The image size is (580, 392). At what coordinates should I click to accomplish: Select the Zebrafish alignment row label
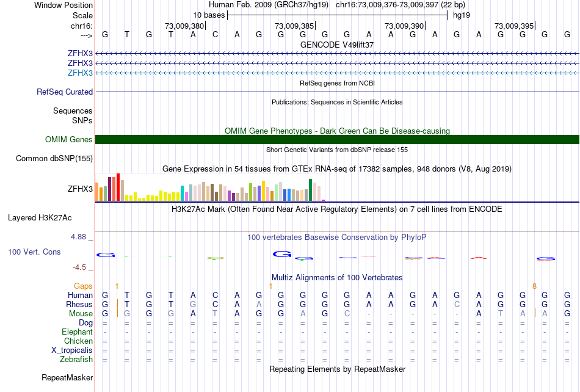[x=76, y=360]
